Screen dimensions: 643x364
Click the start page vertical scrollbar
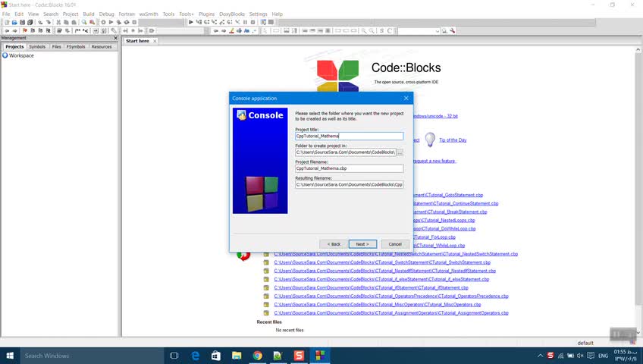pos(638,191)
